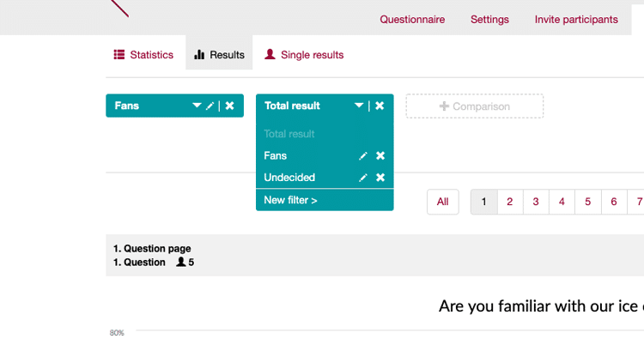Jump to results page 3

tap(536, 202)
